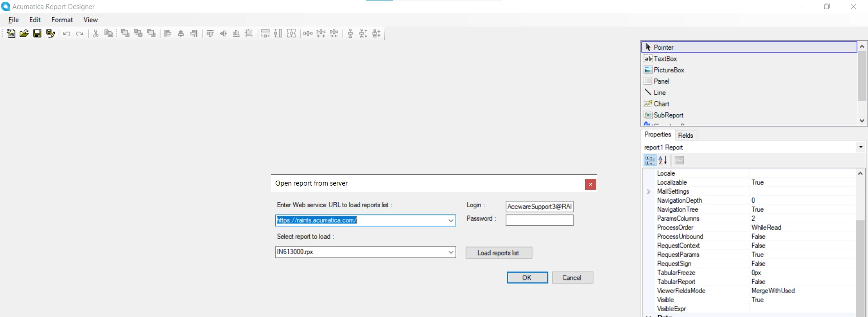Open the Select report to load dropdown

[x=451, y=252]
